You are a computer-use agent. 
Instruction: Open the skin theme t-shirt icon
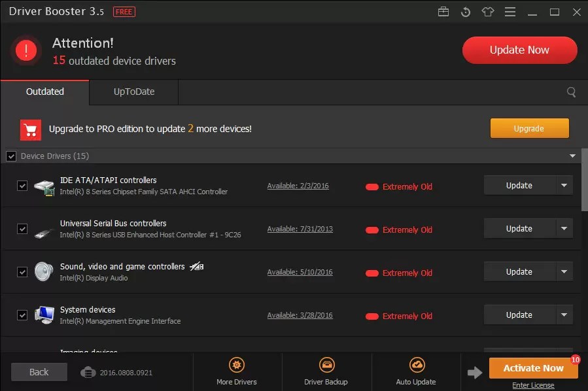tap(488, 12)
